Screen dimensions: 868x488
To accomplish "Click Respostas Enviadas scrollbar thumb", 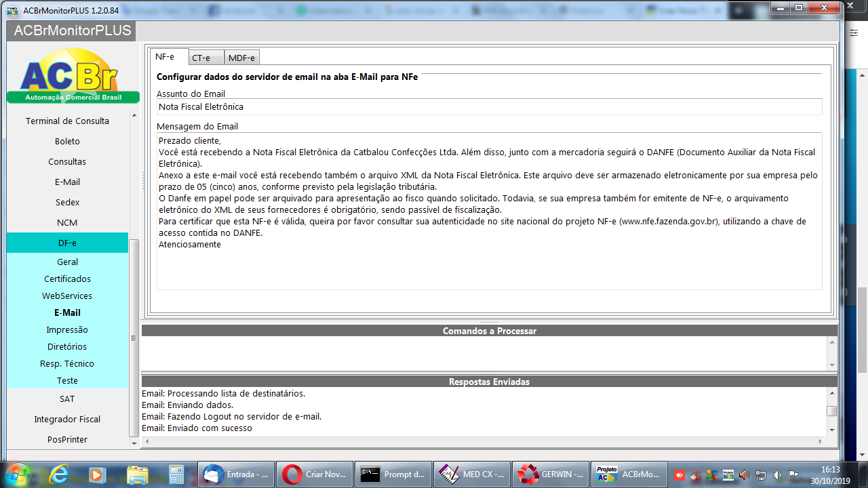I will (831, 411).
